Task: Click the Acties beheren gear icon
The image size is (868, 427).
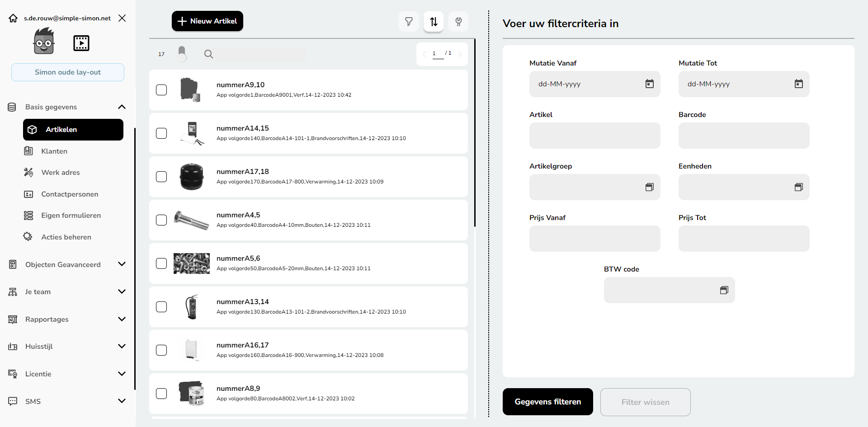Action: tap(28, 236)
